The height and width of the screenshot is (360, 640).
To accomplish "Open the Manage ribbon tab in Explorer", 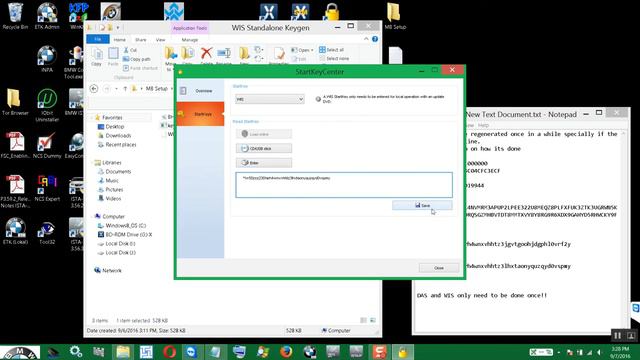I will [x=189, y=40].
